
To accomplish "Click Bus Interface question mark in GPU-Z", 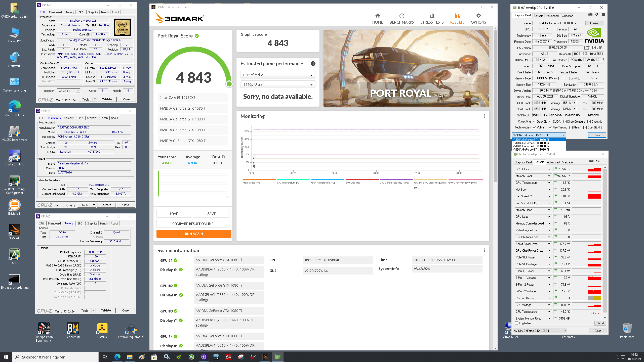I will click(x=603, y=60).
